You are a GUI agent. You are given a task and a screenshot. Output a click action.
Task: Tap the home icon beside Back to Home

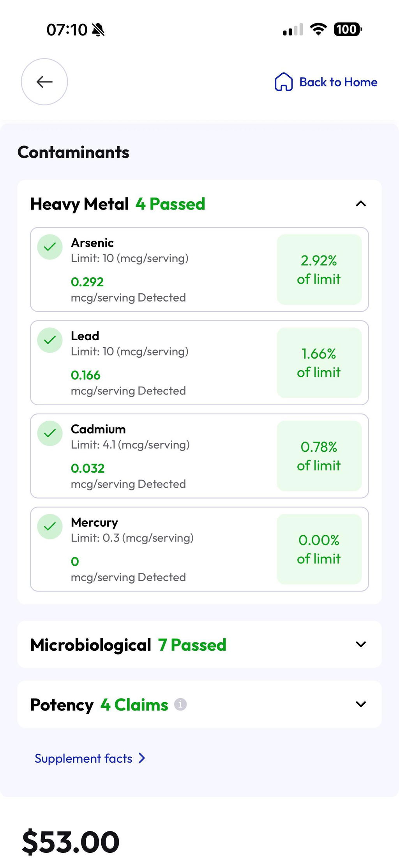284,82
